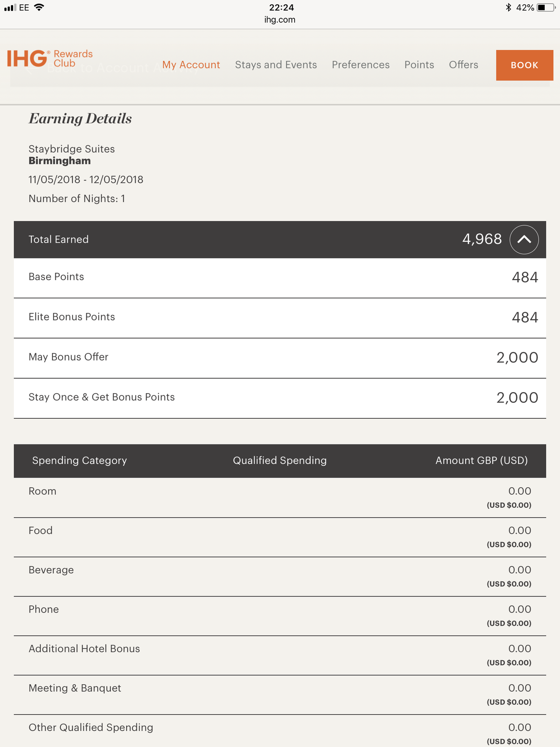Click the IHG Rewards Club logo
Viewport: 560px width, 747px height.
[50, 59]
